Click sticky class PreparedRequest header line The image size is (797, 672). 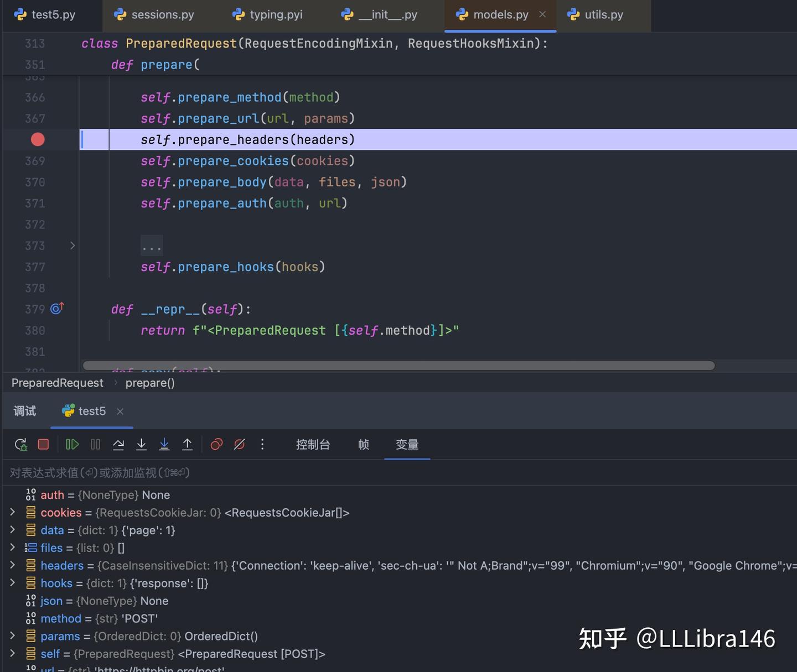click(x=314, y=43)
